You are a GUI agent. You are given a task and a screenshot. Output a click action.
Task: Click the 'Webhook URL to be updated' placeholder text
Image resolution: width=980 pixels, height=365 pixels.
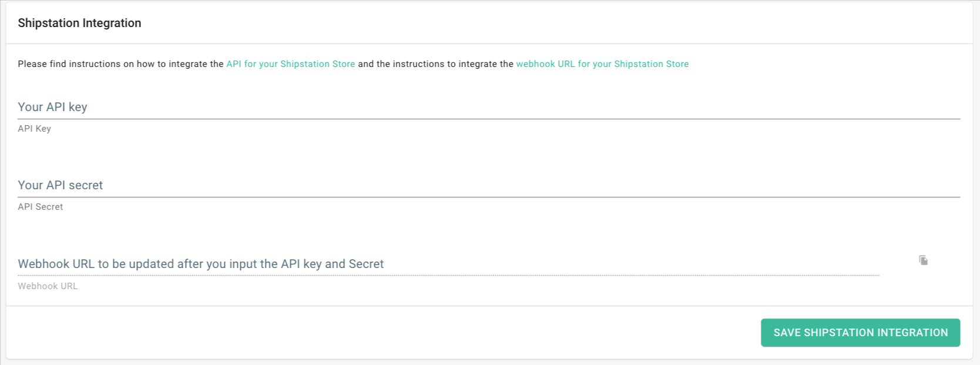click(200, 264)
